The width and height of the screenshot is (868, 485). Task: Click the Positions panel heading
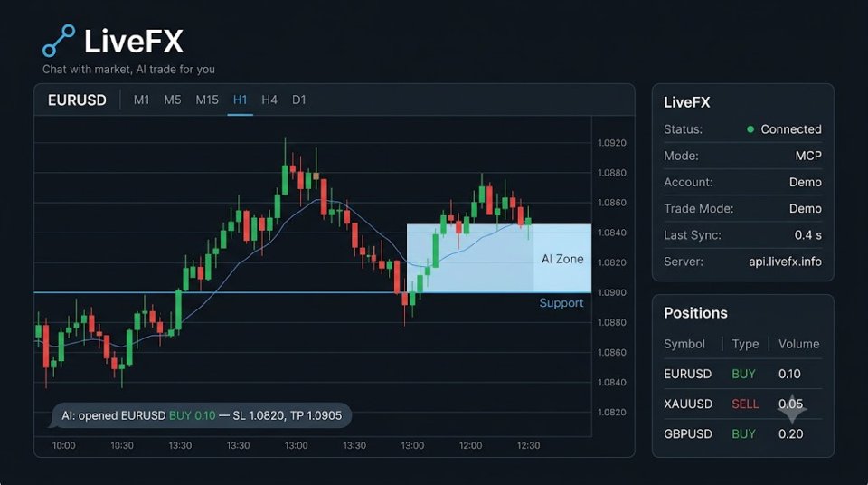pos(695,312)
